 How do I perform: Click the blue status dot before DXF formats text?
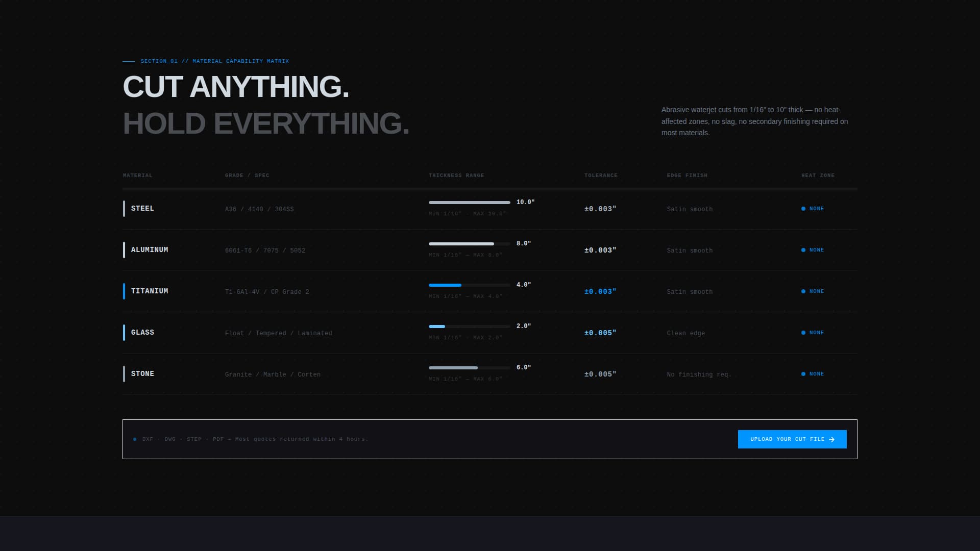coord(135,439)
